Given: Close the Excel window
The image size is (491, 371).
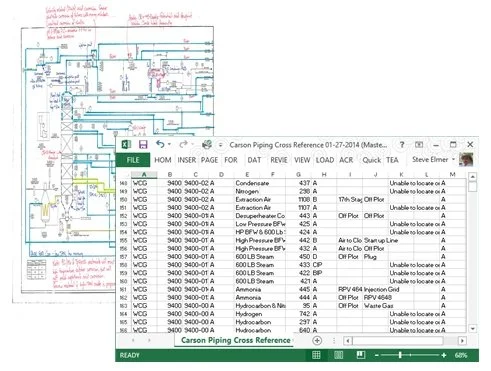Looking at the screenshot, I should [x=470, y=145].
